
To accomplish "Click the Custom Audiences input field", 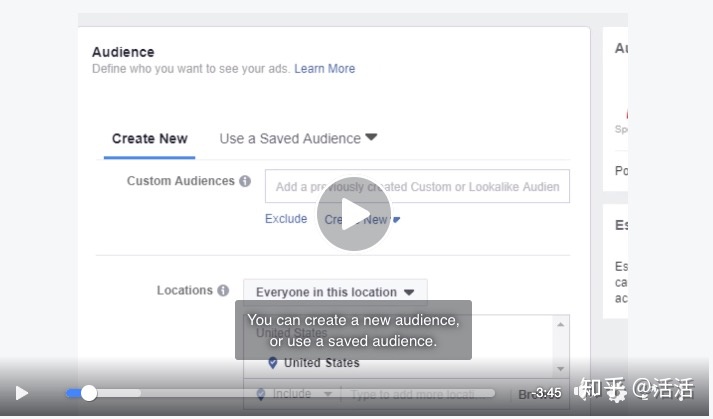I will click(x=417, y=186).
